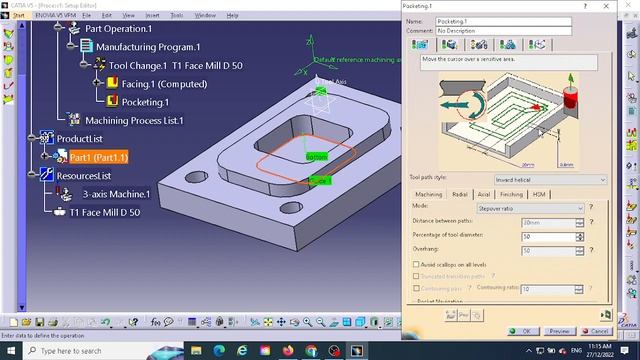Open the ENOVIA V5 VPM menu
This screenshot has width=640, height=360.
(55, 16)
